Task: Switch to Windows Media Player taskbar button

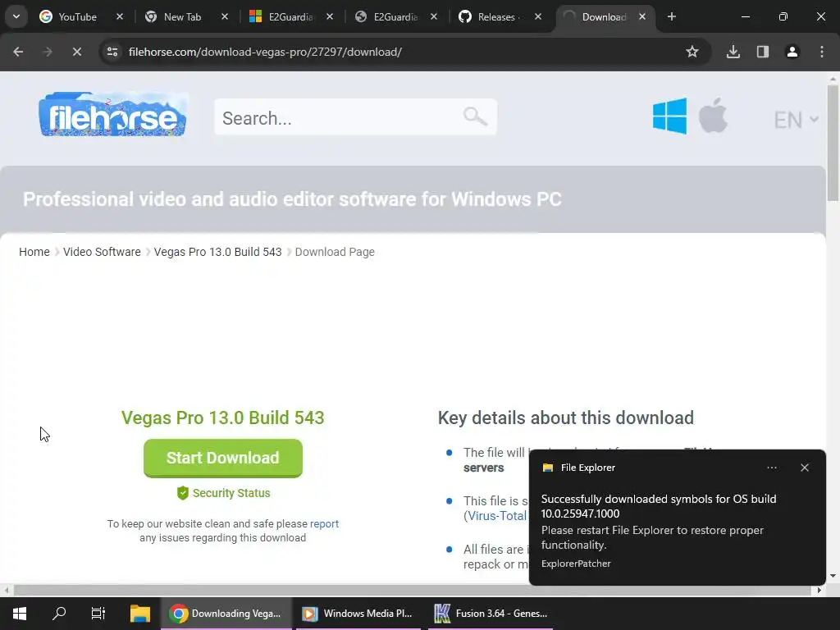Action: click(x=358, y=614)
